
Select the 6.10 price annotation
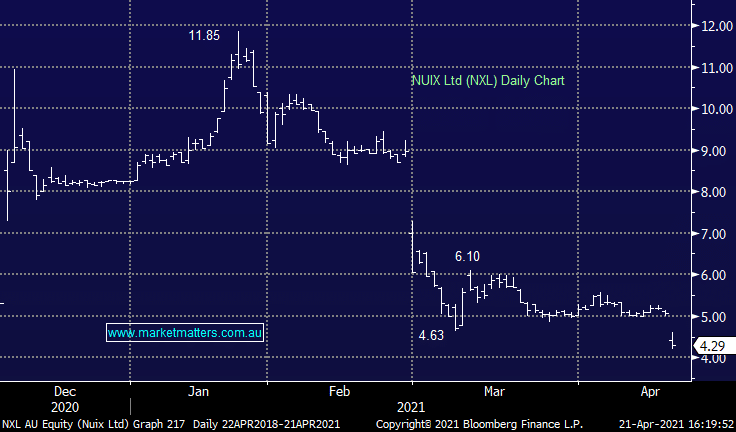(x=468, y=256)
